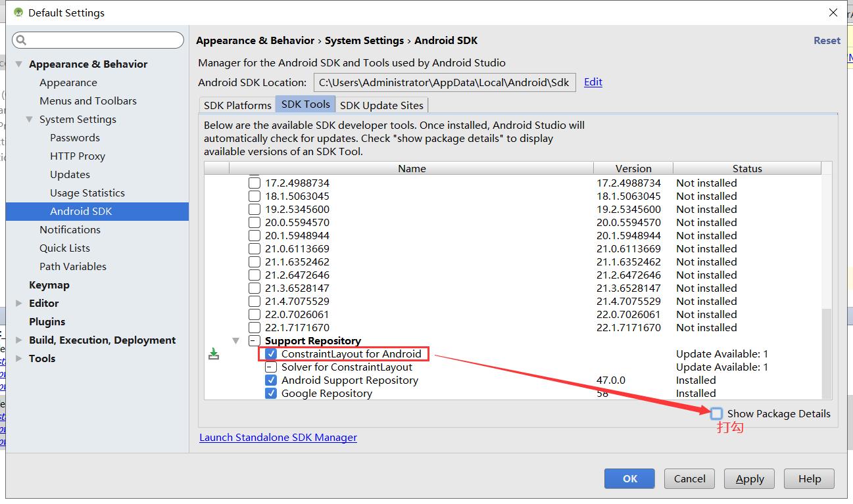Expand the Build, Execution, Deployment node
853x504 pixels.
click(x=18, y=340)
